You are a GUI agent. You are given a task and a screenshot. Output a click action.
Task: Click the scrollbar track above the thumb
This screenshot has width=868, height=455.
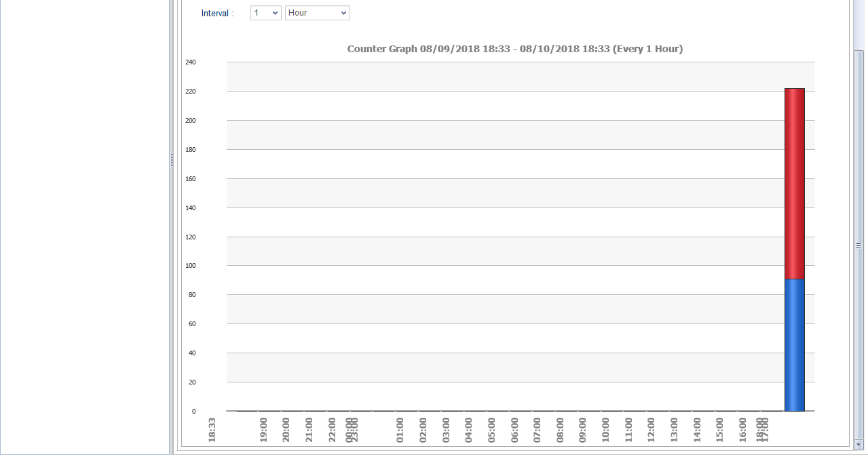858,27
